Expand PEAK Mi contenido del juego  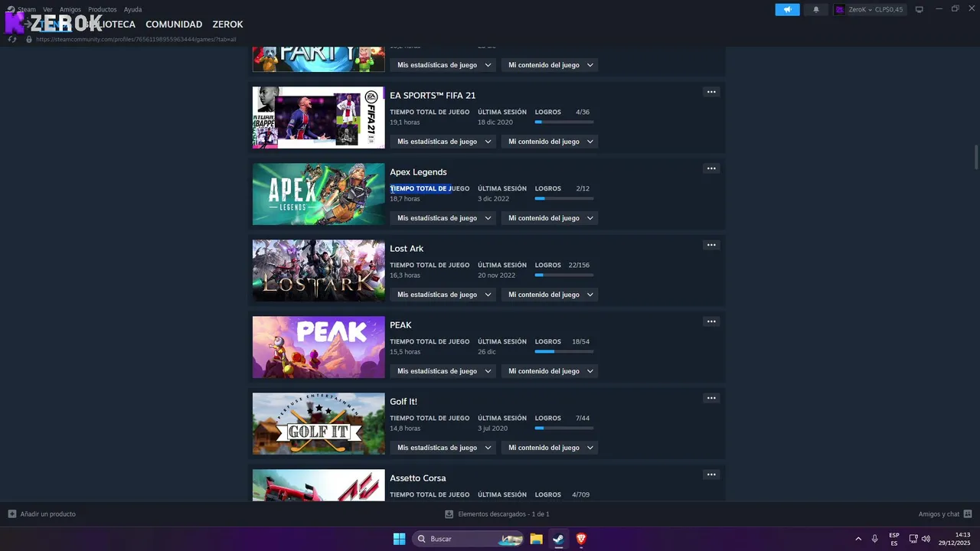[550, 371]
